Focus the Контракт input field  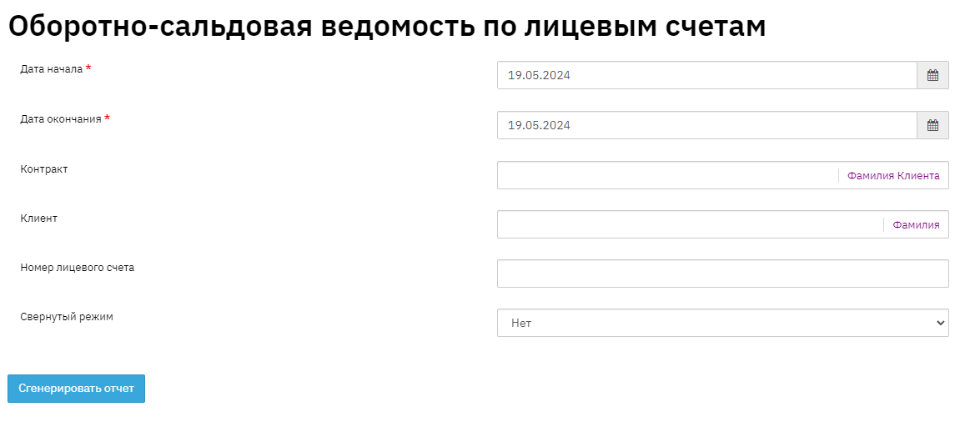tap(667, 176)
